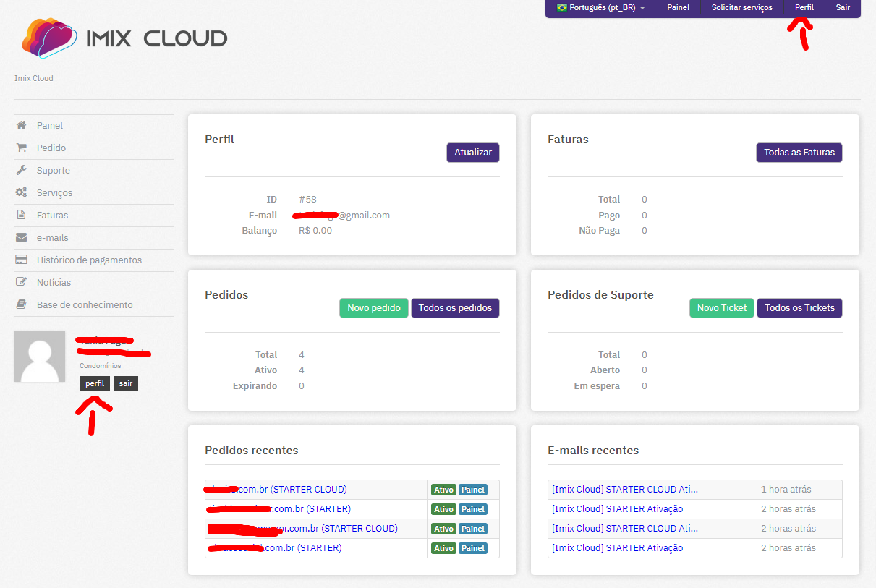The width and height of the screenshot is (876, 588).
Task: Open the third row STARTER CLOUD order link
Action: (302, 529)
